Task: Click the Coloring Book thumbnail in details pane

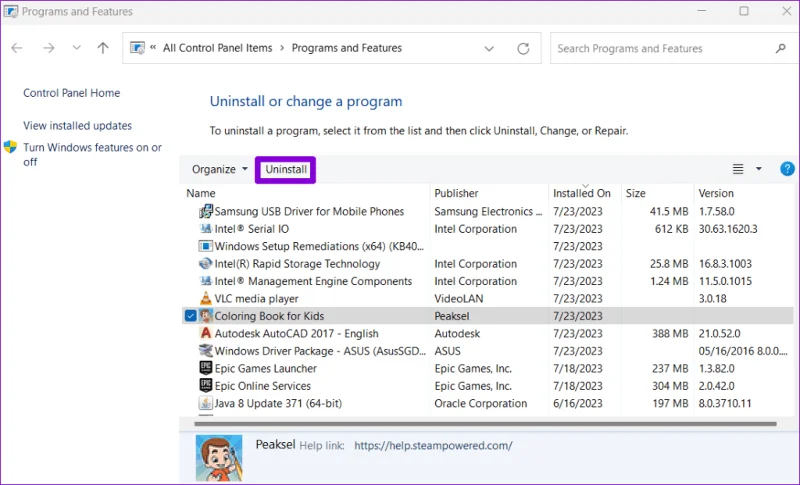Action: pos(219,457)
